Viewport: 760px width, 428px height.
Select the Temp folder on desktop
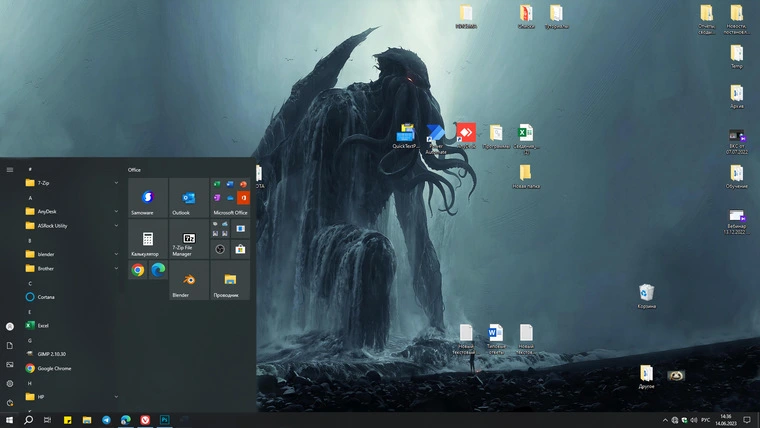tap(737, 56)
